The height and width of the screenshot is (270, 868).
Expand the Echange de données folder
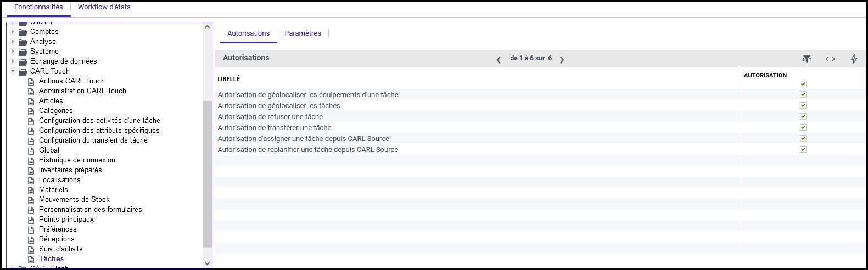click(x=13, y=61)
